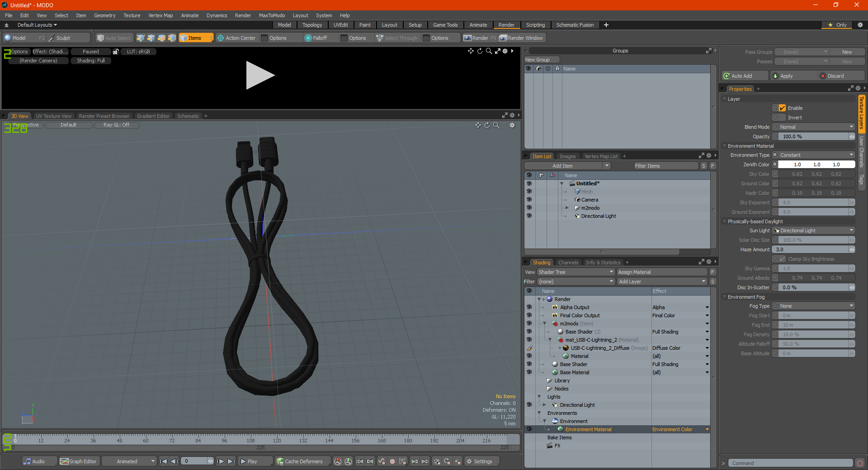Open the Shader Tree view dropdown

coord(576,272)
